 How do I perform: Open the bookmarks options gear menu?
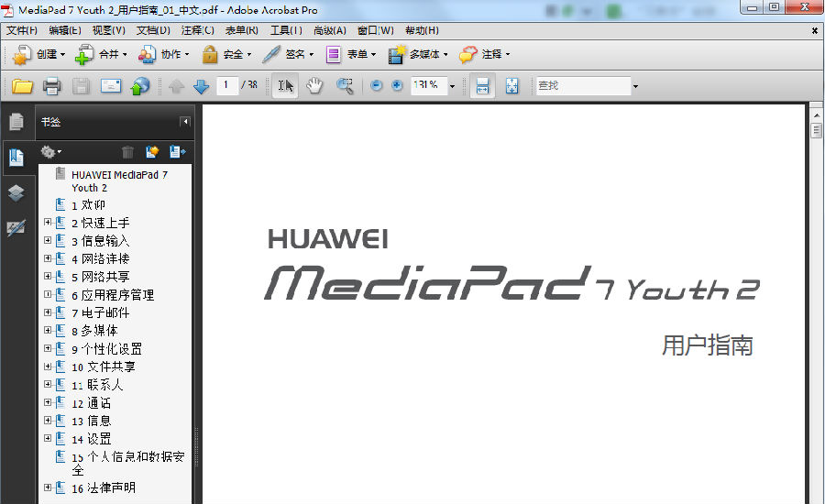[x=51, y=152]
